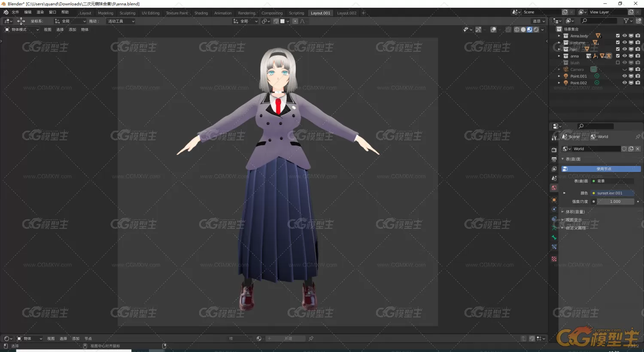
Task: Open the Tool tab in Properties editor
Action: tap(554, 137)
